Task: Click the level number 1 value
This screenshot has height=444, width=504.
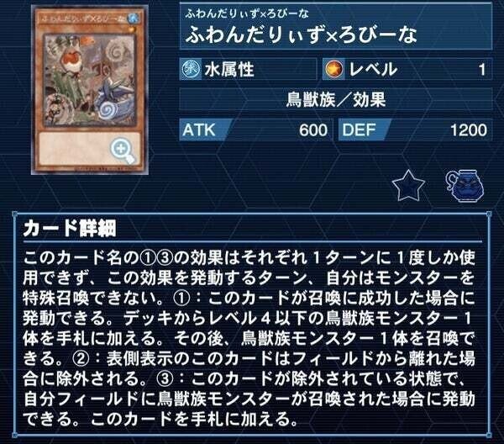Action: tap(482, 69)
